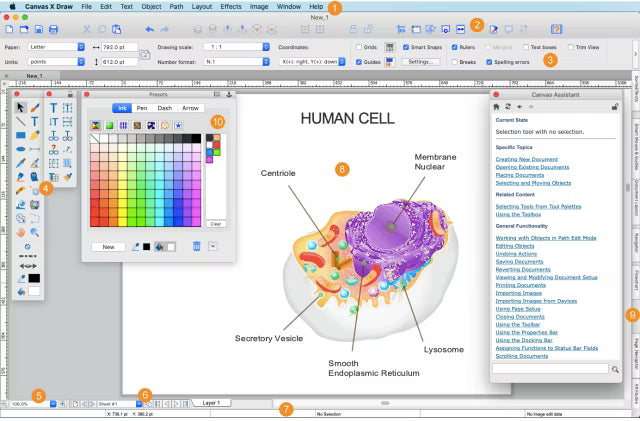
Task: Click the trash icon in Presets panel
Action: point(197,246)
